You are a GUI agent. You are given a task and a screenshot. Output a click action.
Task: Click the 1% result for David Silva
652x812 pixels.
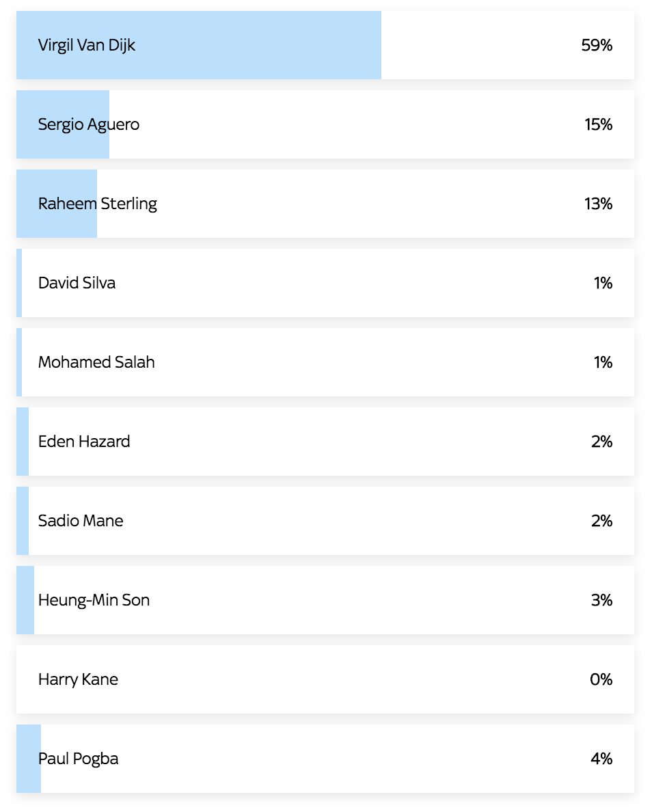click(x=603, y=283)
